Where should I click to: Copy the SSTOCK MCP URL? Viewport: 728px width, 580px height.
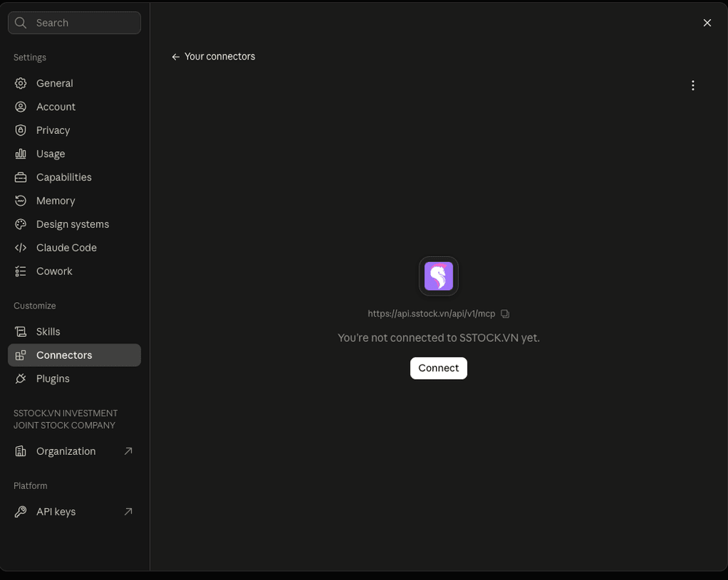coord(505,314)
